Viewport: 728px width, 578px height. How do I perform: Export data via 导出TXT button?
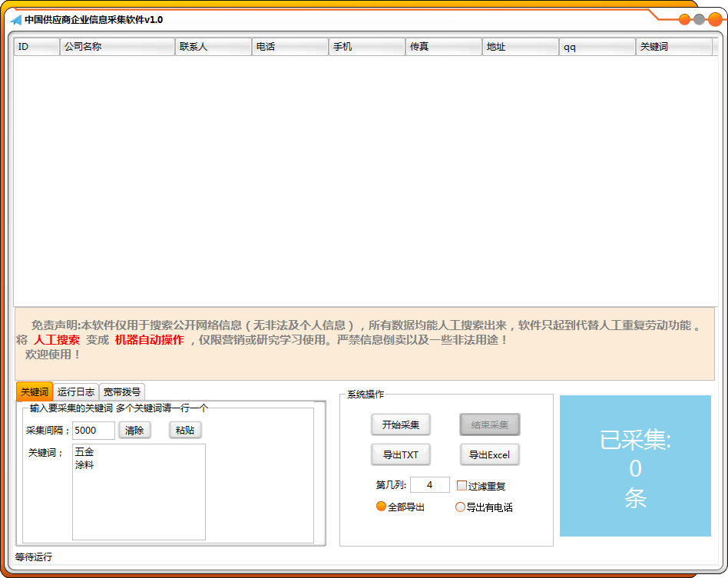tap(401, 455)
